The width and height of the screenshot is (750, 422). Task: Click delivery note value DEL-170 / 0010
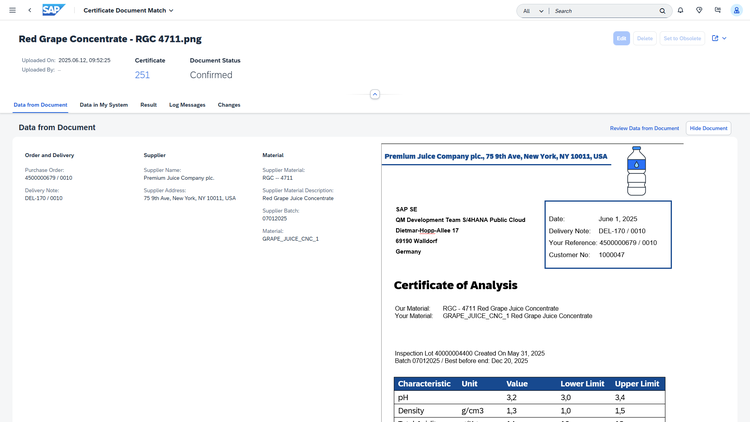click(x=44, y=198)
